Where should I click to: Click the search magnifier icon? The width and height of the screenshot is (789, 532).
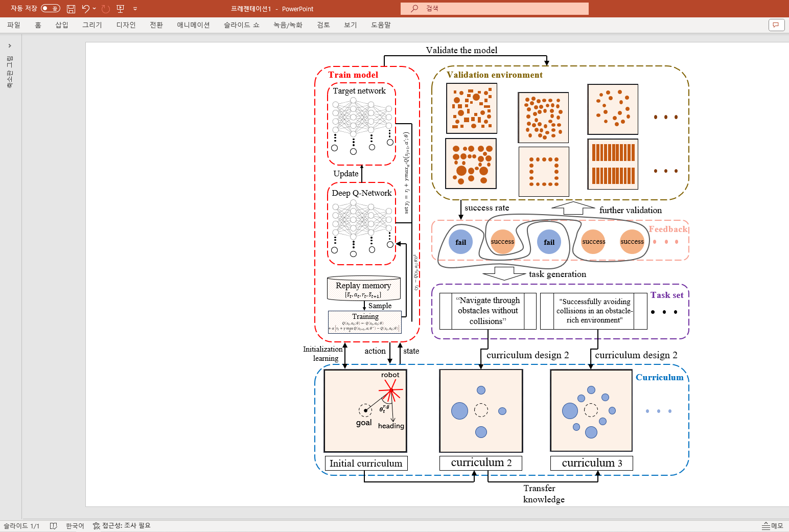tap(414, 9)
